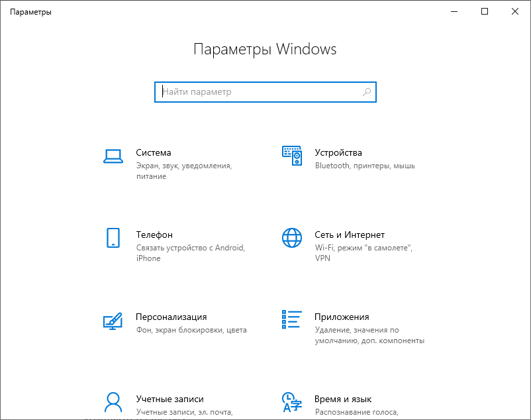Click text 'Учетные записи, эл. почта,'
Screen dimensions: 531x420
pos(185,412)
